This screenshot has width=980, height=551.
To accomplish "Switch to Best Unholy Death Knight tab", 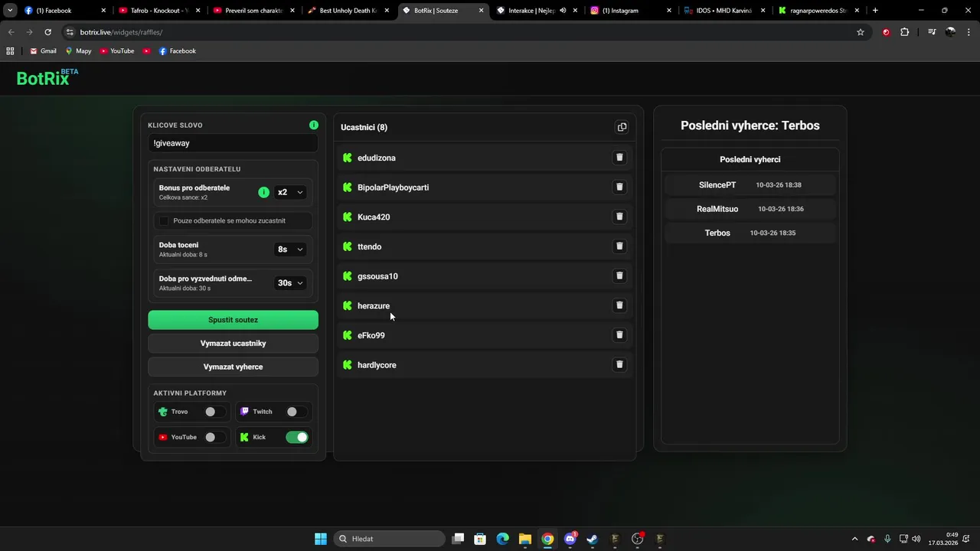I will click(348, 11).
